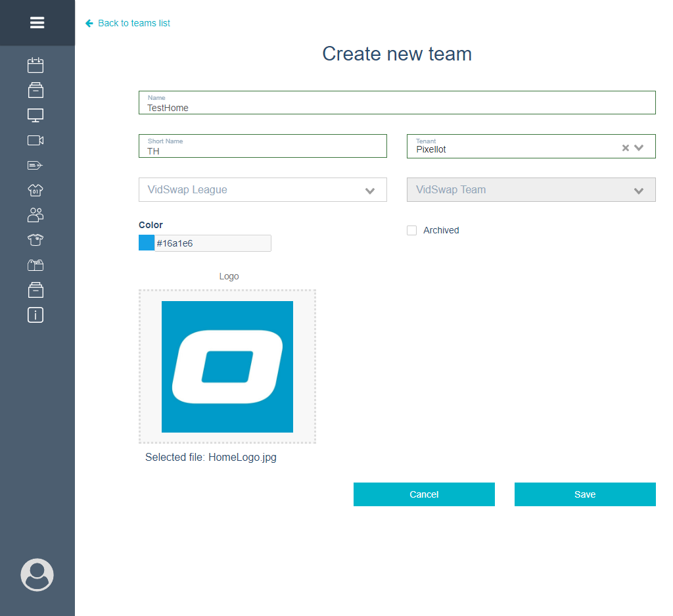
Task: Open the upper archive box icon in sidebar
Action: coord(35,90)
